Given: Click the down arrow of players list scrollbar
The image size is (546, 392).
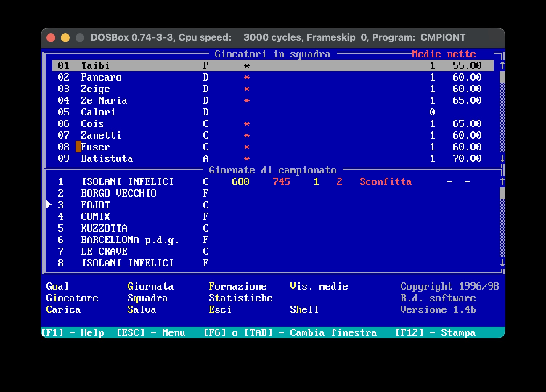Looking at the screenshot, I should [502, 159].
